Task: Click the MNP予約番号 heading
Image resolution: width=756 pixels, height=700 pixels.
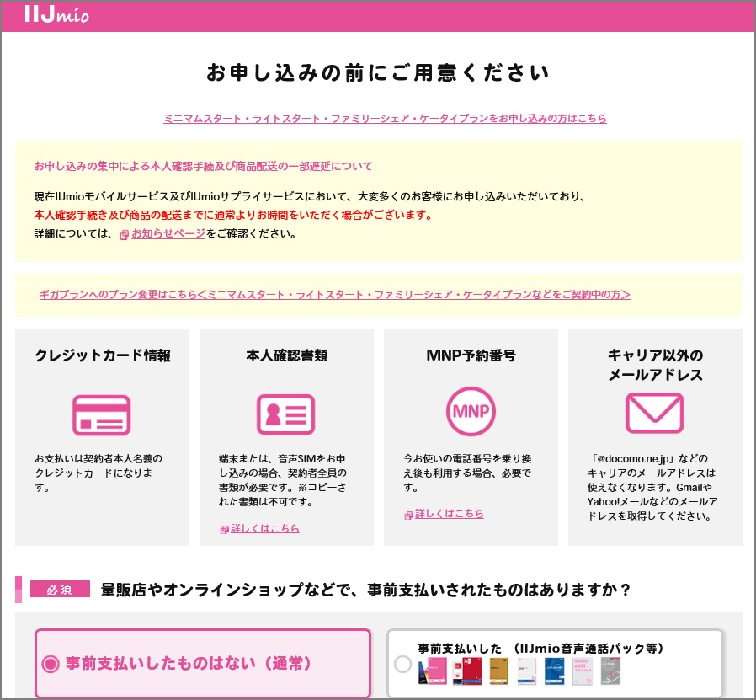Action: [x=471, y=355]
